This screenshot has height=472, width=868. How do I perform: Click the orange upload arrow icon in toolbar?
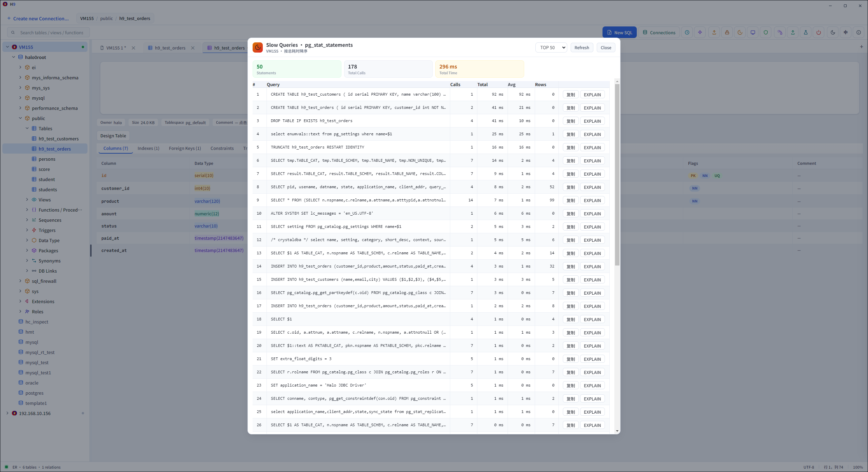714,33
